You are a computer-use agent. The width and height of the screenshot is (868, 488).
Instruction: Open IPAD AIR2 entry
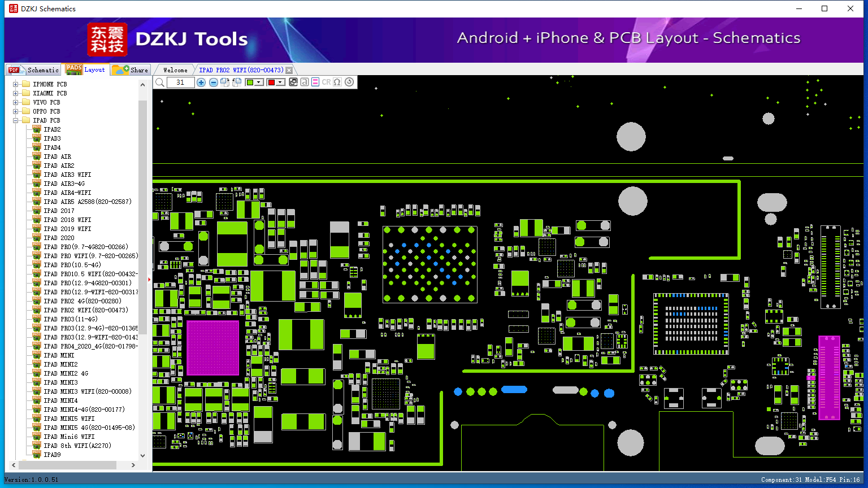[x=59, y=165]
